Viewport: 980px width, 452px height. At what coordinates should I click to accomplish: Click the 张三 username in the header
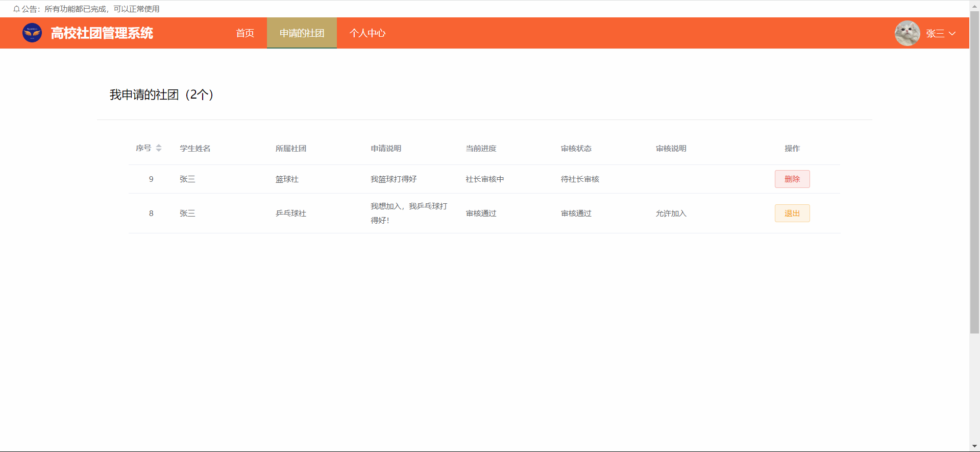click(935, 34)
